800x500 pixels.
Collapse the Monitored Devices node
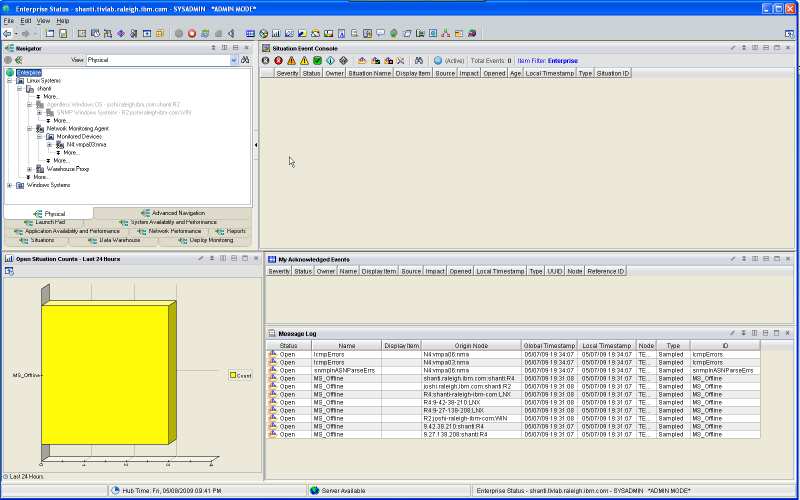click(39, 137)
